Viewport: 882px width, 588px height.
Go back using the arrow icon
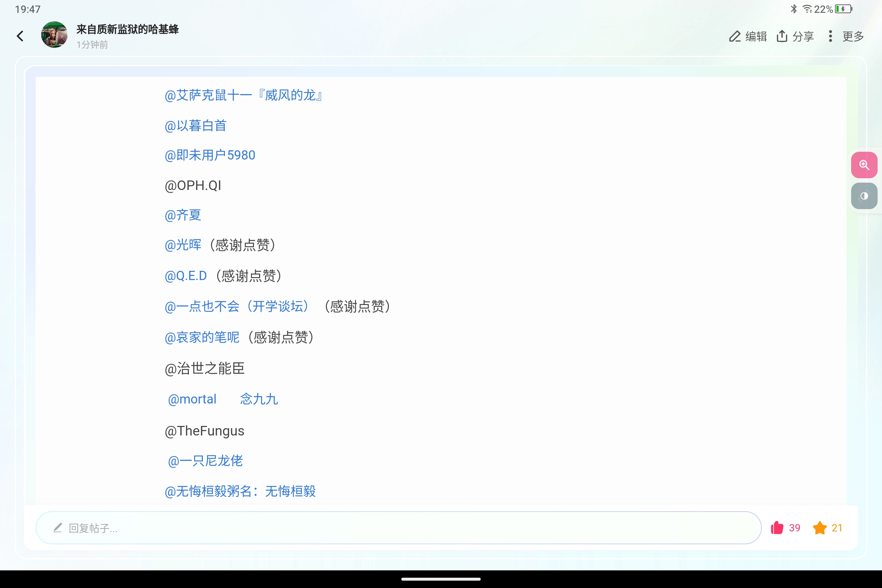coord(20,36)
